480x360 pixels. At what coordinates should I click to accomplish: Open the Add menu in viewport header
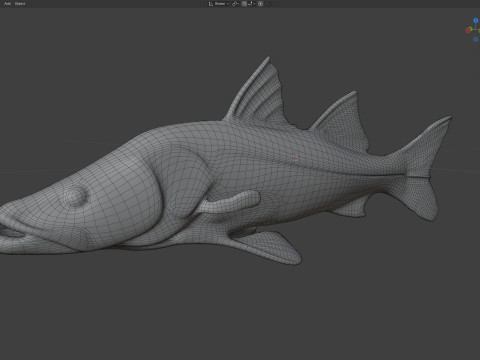7,4
